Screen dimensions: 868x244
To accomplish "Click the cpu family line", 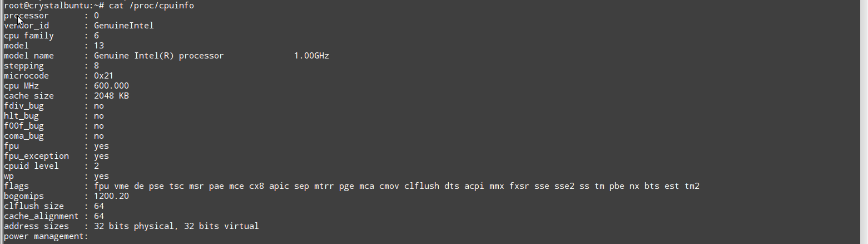I will [29, 35].
